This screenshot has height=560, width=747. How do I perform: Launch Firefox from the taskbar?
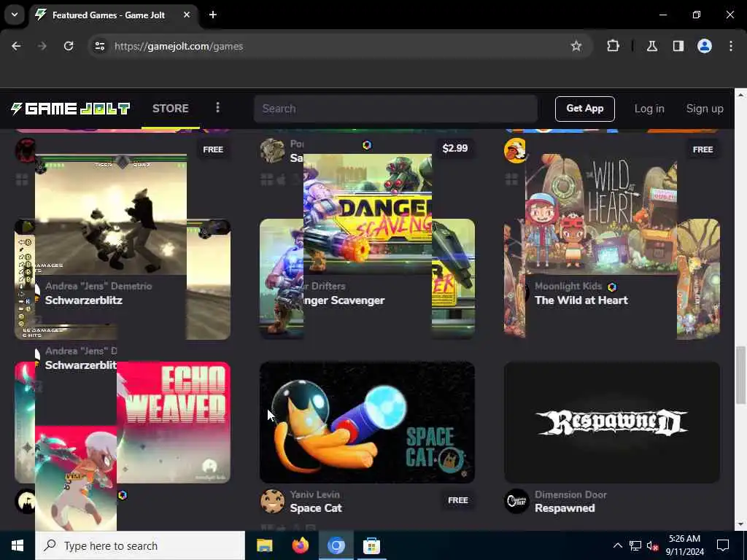coord(300,545)
